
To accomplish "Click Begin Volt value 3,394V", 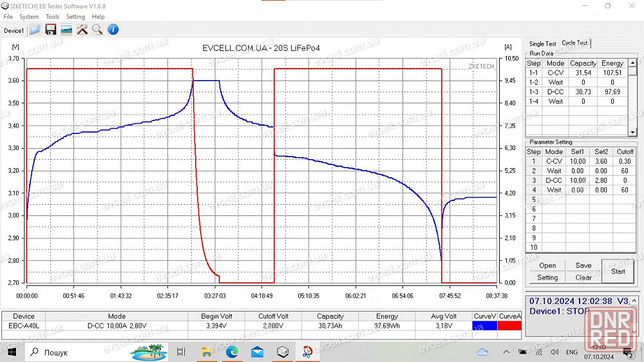I will [216, 326].
